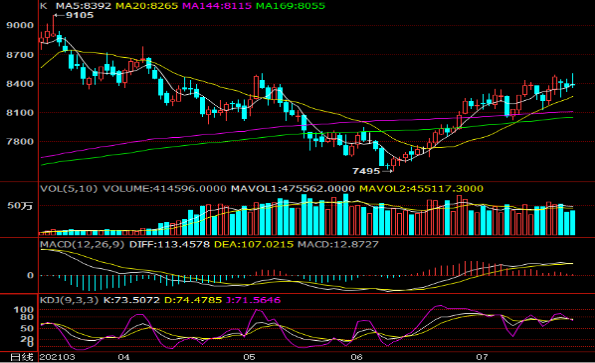Click the MA5:8392 indicator label

[x=83, y=6]
